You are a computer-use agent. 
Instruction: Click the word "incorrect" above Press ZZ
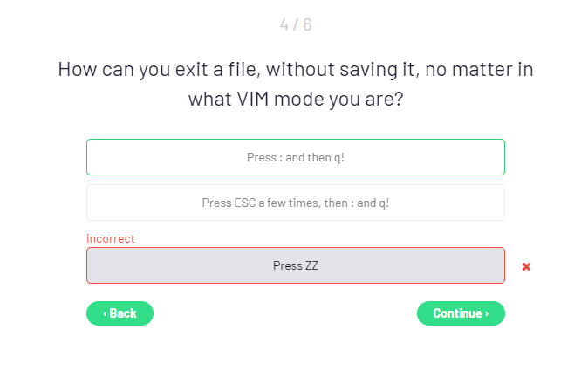tap(111, 238)
